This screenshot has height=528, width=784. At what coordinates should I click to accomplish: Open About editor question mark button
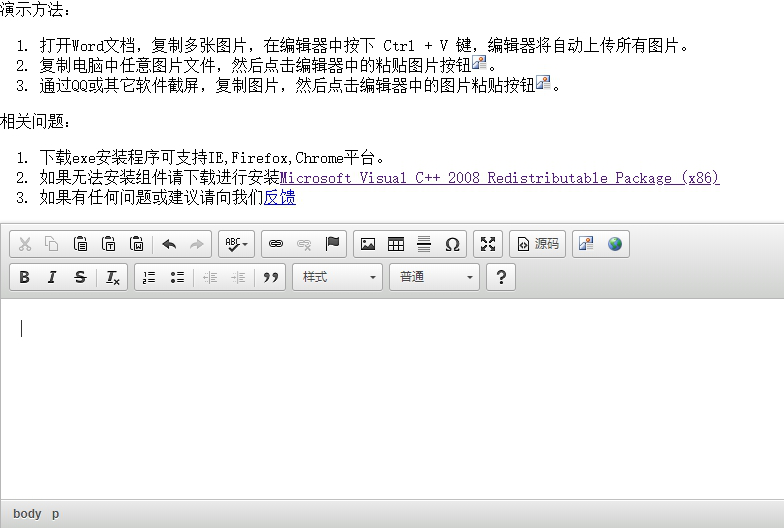[501, 277]
